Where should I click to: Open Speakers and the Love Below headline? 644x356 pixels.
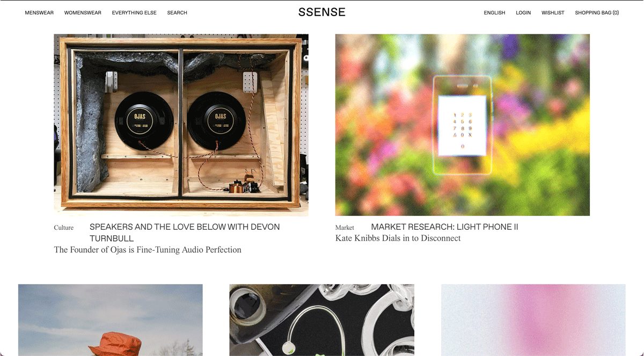click(185, 233)
